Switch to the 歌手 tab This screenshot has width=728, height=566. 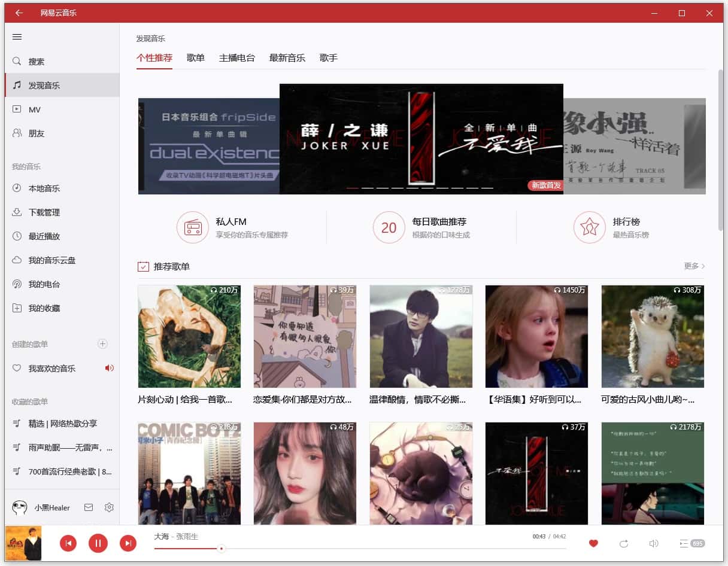(329, 58)
